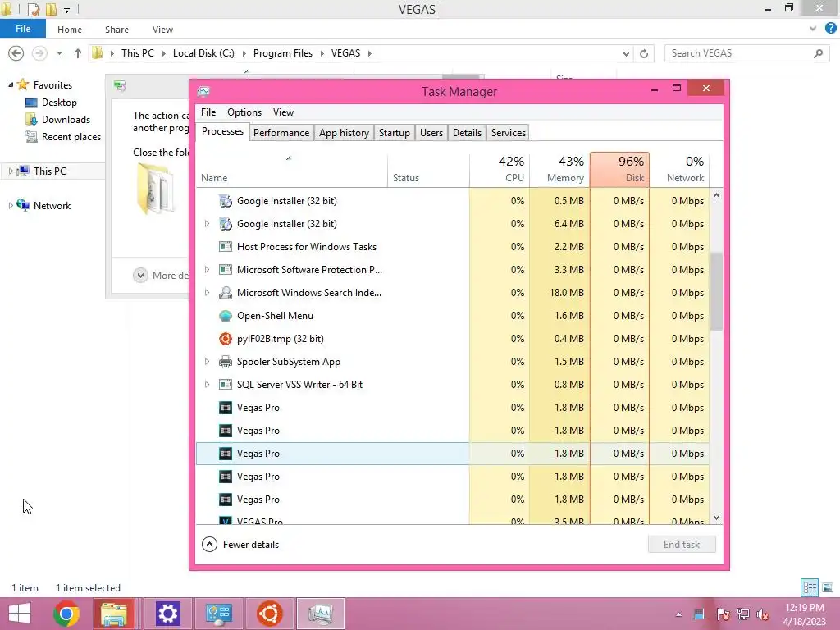Go back in Explorer navigation
The image size is (840, 630).
[x=16, y=53]
